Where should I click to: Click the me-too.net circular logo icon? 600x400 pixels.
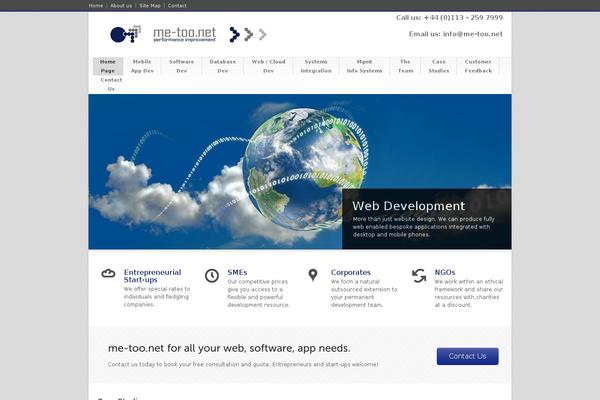[x=126, y=34]
